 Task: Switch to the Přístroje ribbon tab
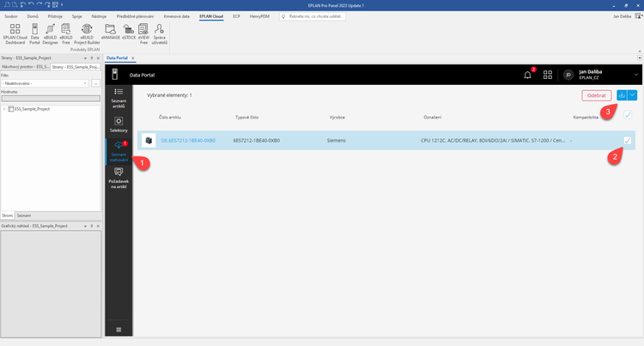point(55,16)
